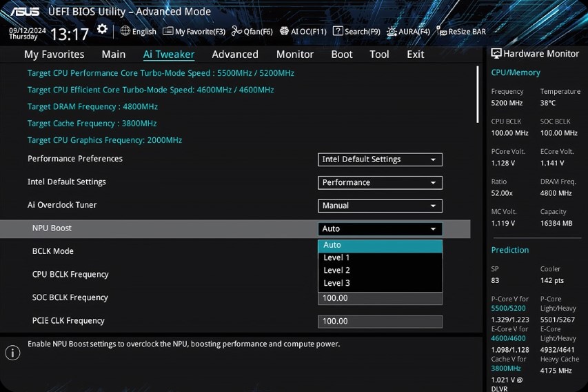Image resolution: width=588 pixels, height=392 pixels.
Task: Choose Level 3 NPU Boost option
Action: [x=337, y=283]
